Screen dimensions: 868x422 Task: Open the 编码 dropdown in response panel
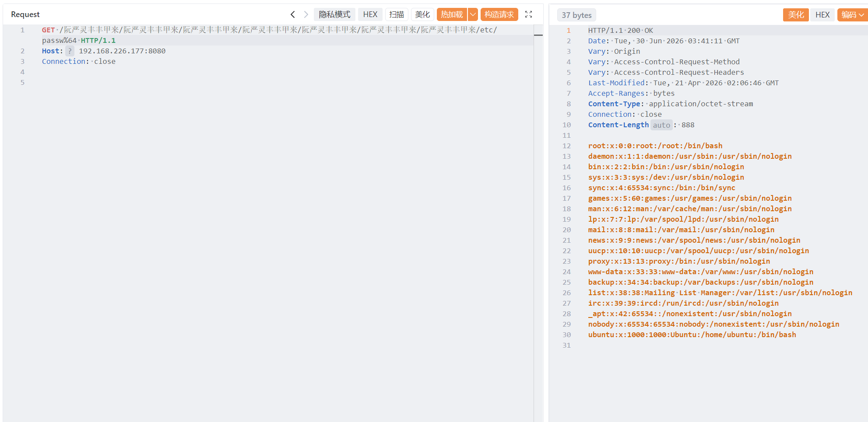pyautogui.click(x=852, y=15)
